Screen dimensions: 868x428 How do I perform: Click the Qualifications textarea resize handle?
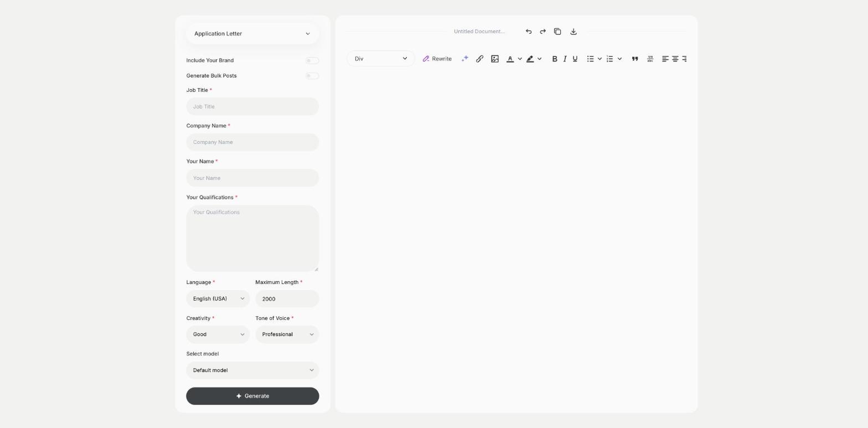click(x=317, y=269)
